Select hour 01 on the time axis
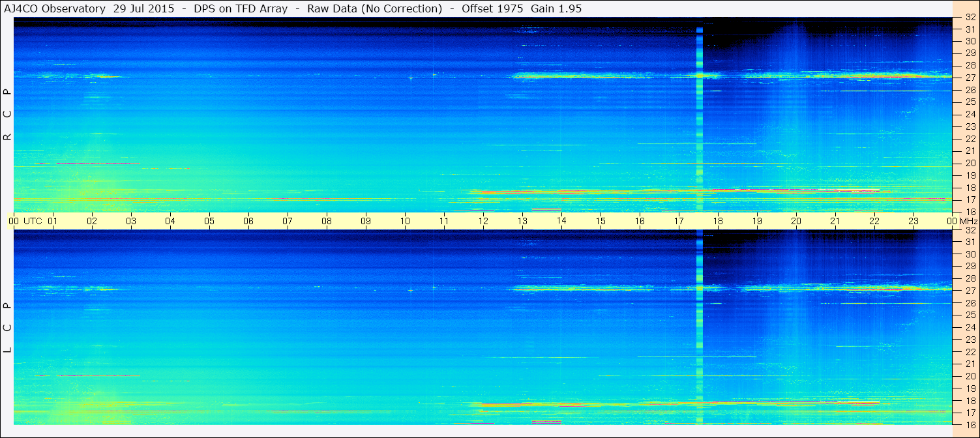980x438 pixels. click(53, 221)
